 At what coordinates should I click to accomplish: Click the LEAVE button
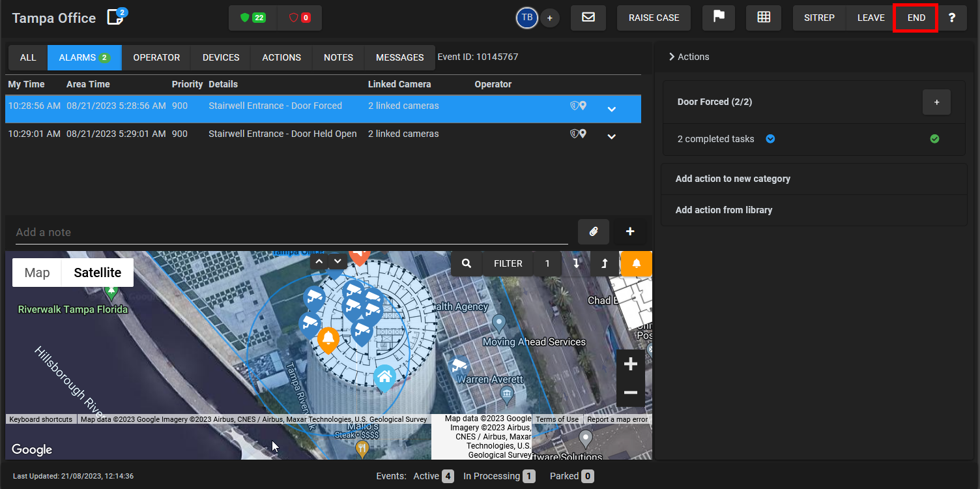pos(871,18)
